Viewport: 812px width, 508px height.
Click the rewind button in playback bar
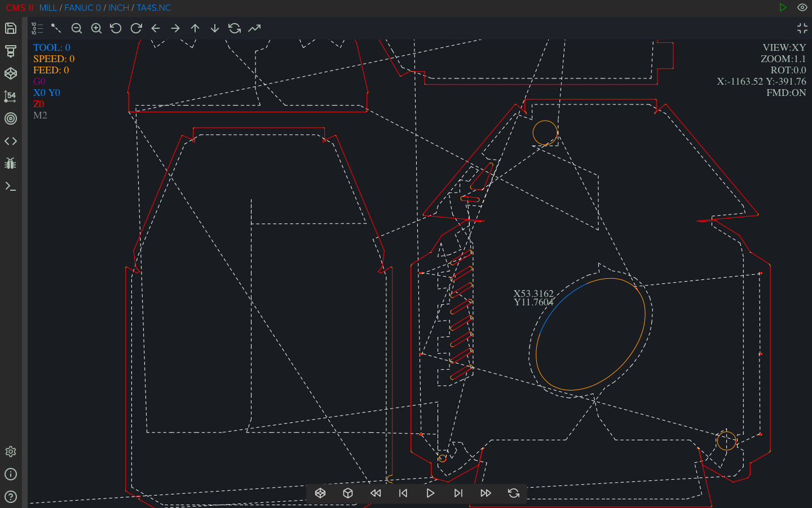click(376, 493)
